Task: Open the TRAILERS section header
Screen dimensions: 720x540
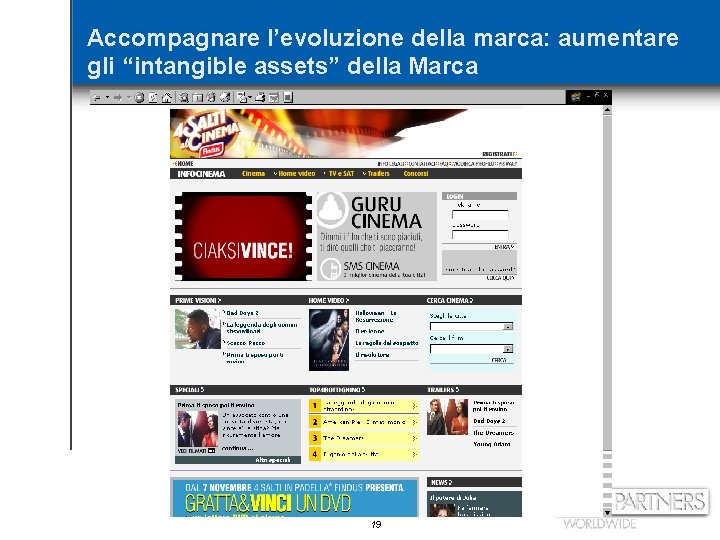Action: (443, 390)
